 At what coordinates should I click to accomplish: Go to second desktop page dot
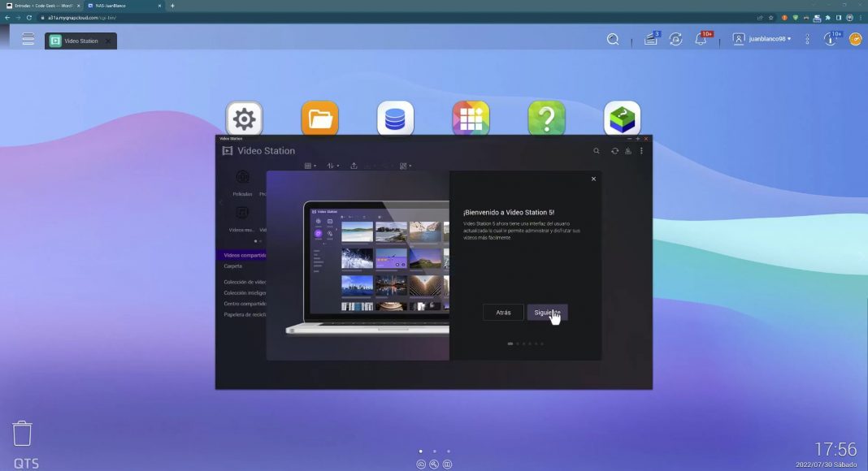click(434, 451)
